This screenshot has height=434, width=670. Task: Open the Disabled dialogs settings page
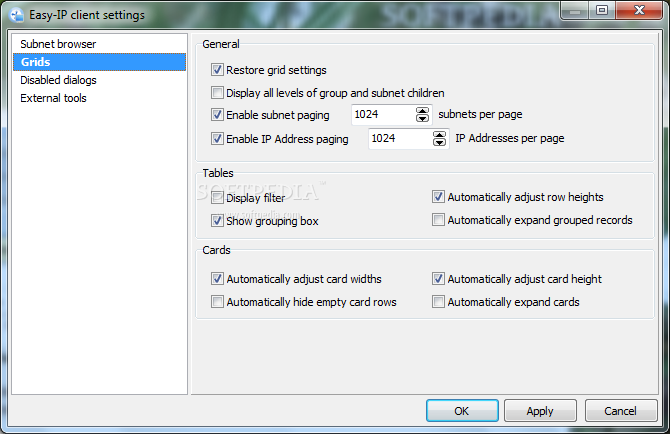point(99,80)
